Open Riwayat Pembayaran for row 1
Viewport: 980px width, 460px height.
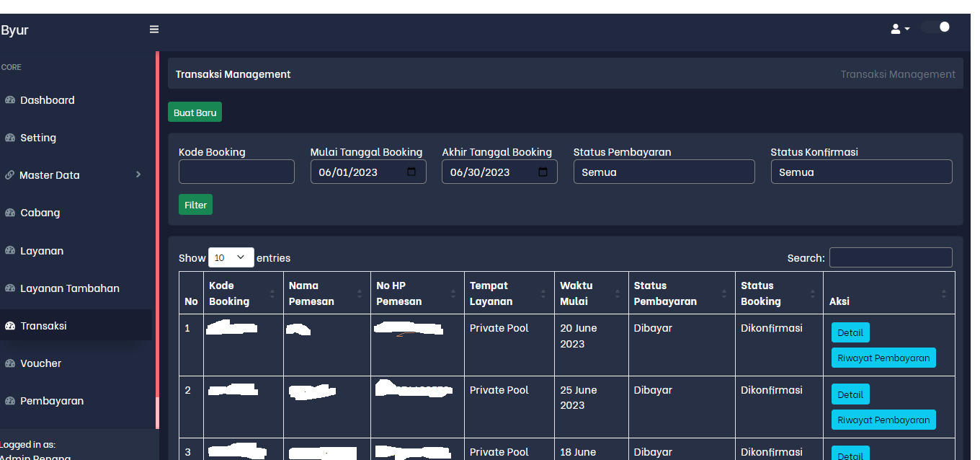pyautogui.click(x=883, y=358)
